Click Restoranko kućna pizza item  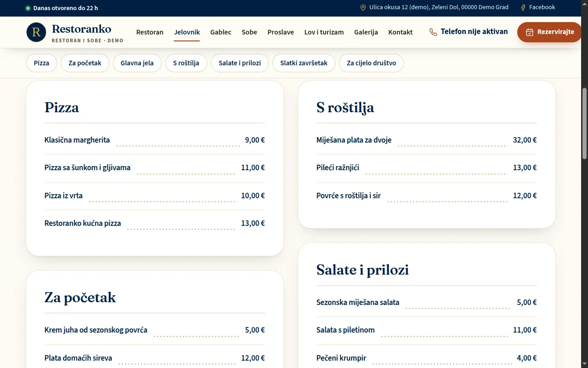83,223
